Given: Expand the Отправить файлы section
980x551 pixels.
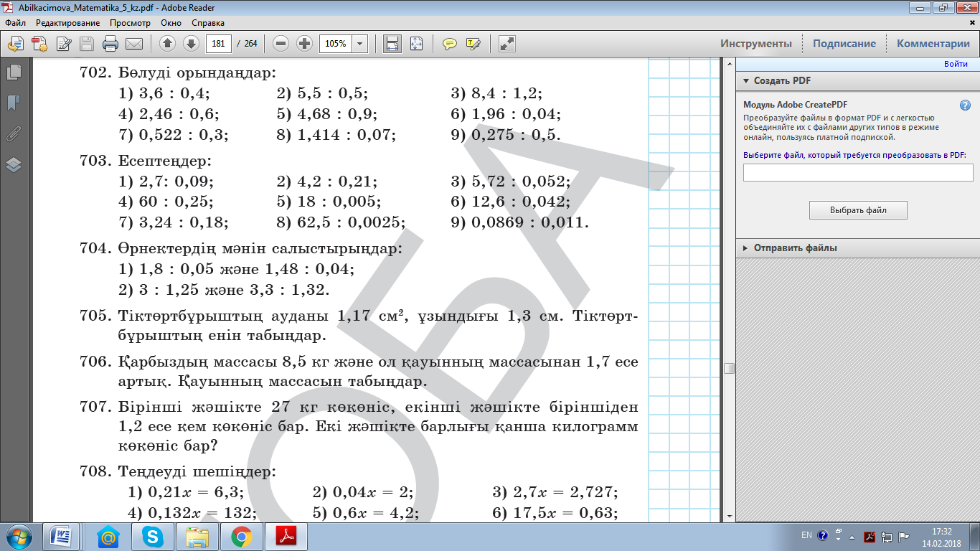Looking at the screenshot, I should [745, 248].
